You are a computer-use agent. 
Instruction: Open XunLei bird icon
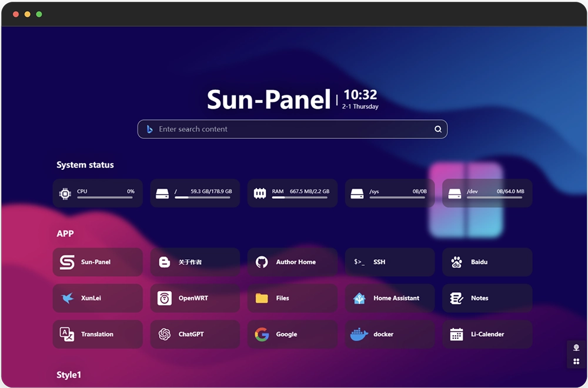pos(68,298)
